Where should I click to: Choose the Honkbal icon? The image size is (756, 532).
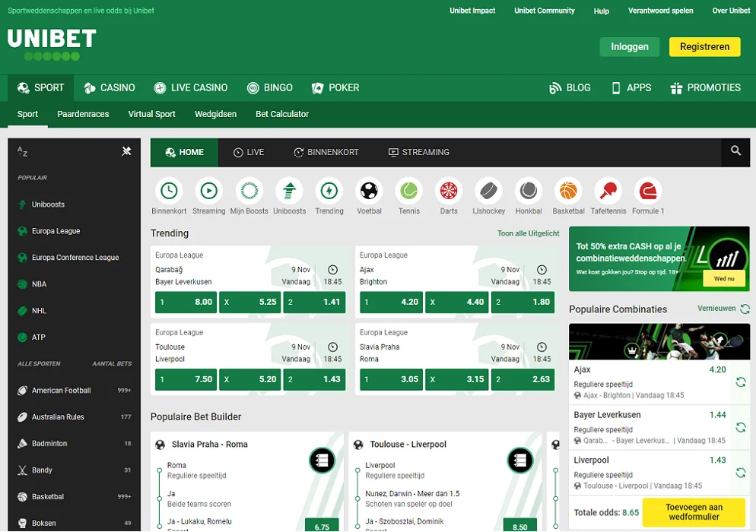[x=529, y=191]
